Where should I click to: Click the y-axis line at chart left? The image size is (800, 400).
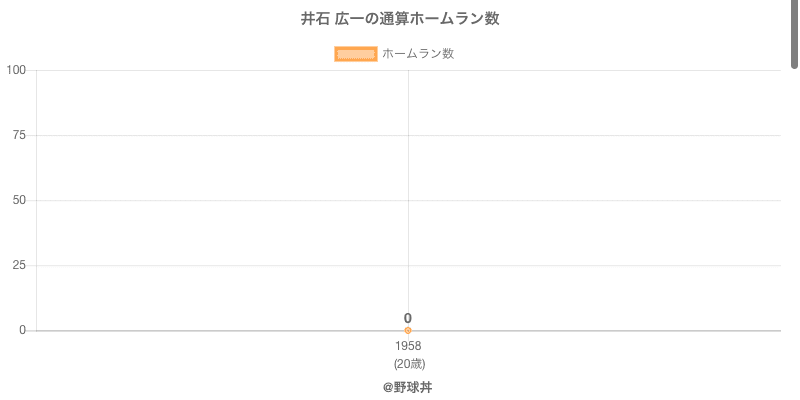(37, 230)
